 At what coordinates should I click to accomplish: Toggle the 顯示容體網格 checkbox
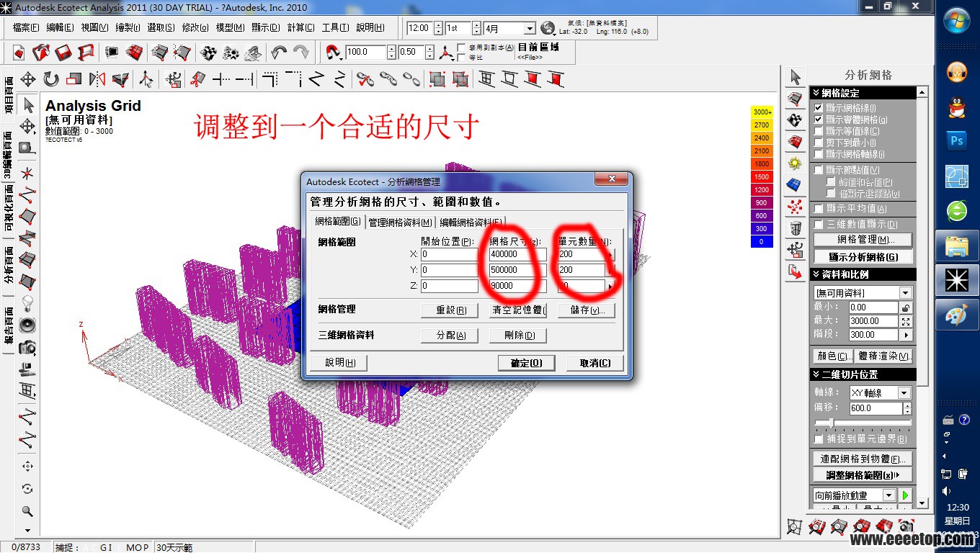click(818, 120)
